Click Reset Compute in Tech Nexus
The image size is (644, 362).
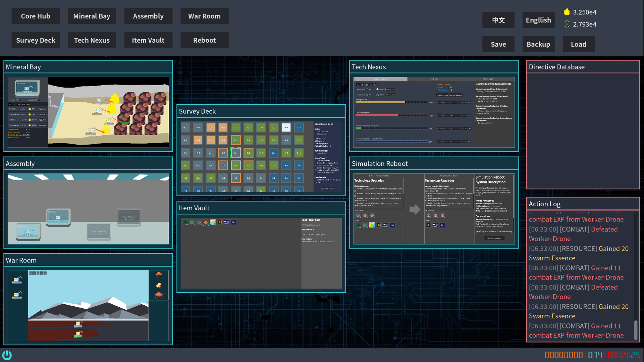(442, 95)
